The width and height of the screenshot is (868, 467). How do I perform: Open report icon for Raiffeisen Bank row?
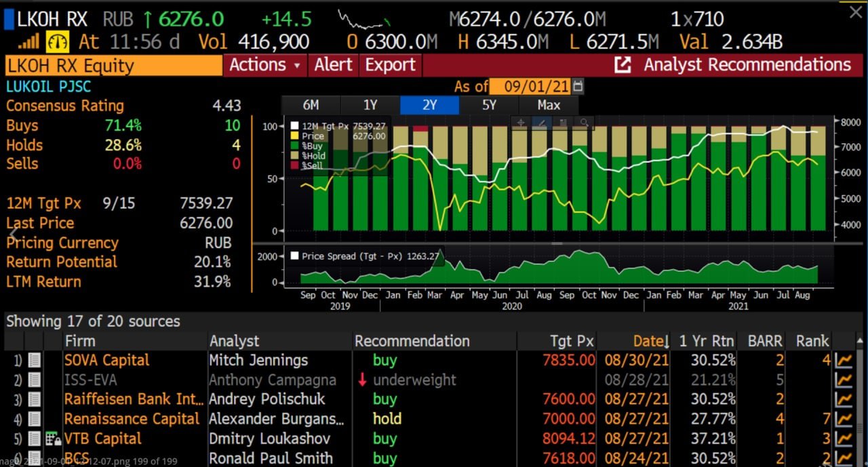[x=35, y=400]
